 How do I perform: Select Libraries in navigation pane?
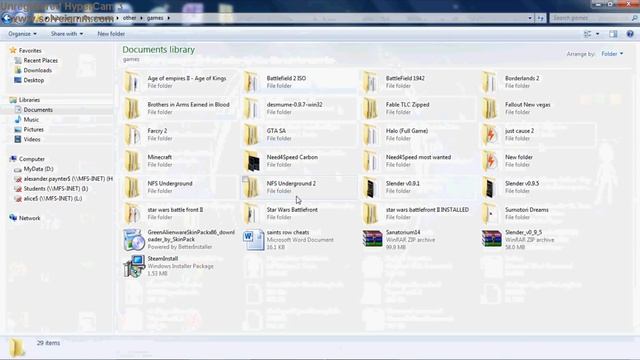29,100
